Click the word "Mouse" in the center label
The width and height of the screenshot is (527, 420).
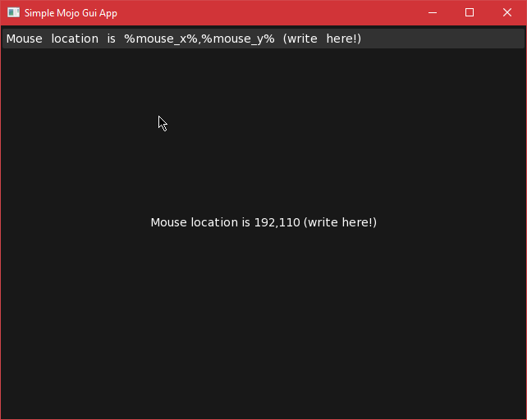[169, 222]
